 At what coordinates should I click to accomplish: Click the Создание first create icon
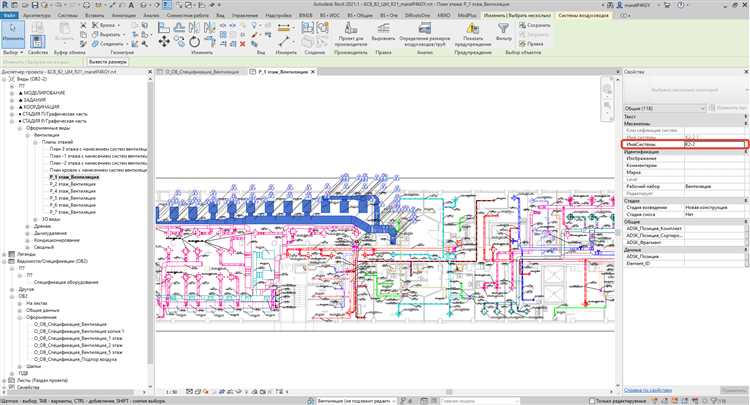coord(308,28)
